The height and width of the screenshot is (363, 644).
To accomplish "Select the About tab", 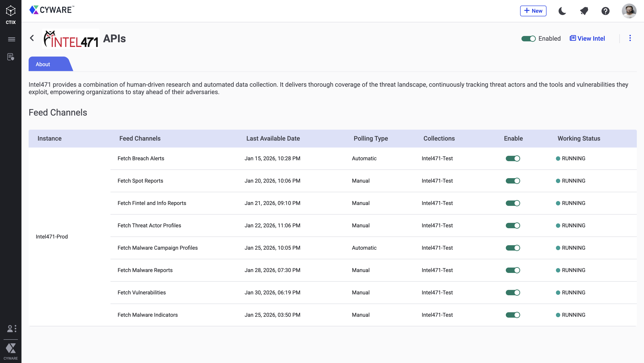I will tap(43, 64).
